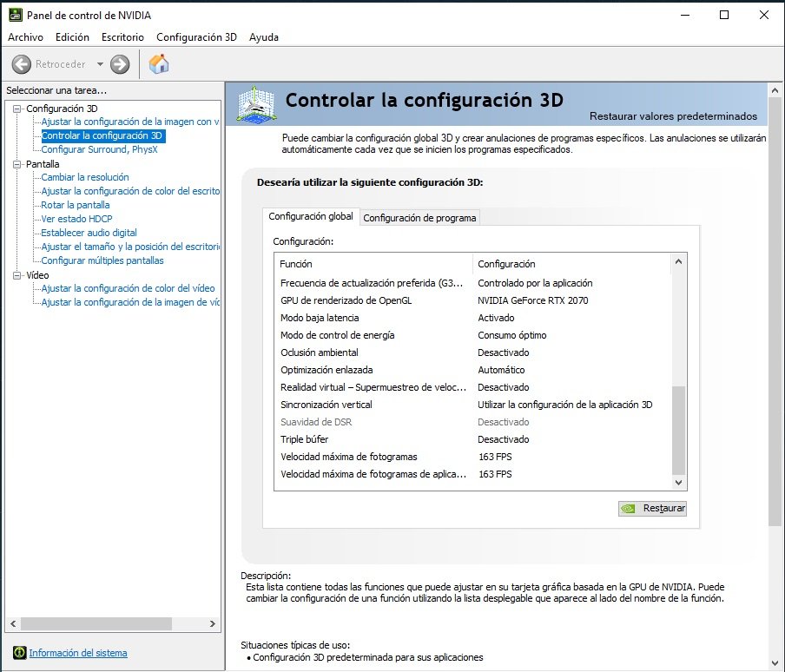Open Configurar múltiples pantallas
This screenshot has height=672, width=785.
click(x=102, y=260)
